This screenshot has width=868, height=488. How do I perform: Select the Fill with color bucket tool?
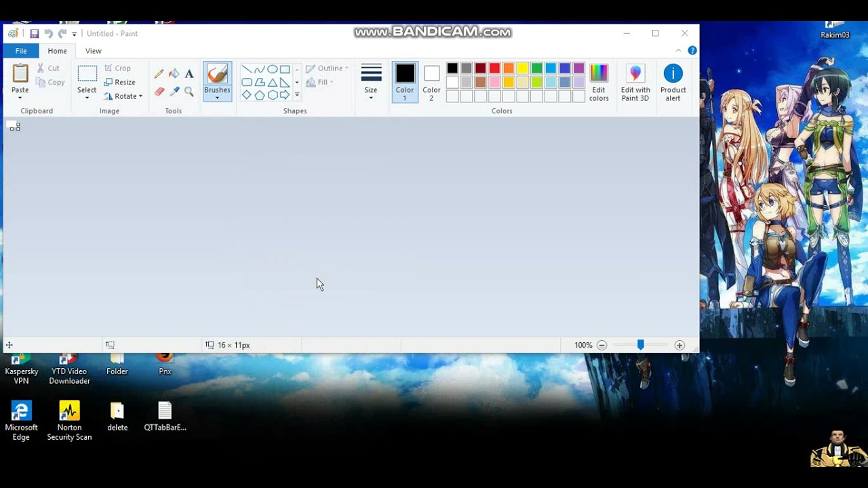[x=174, y=74]
